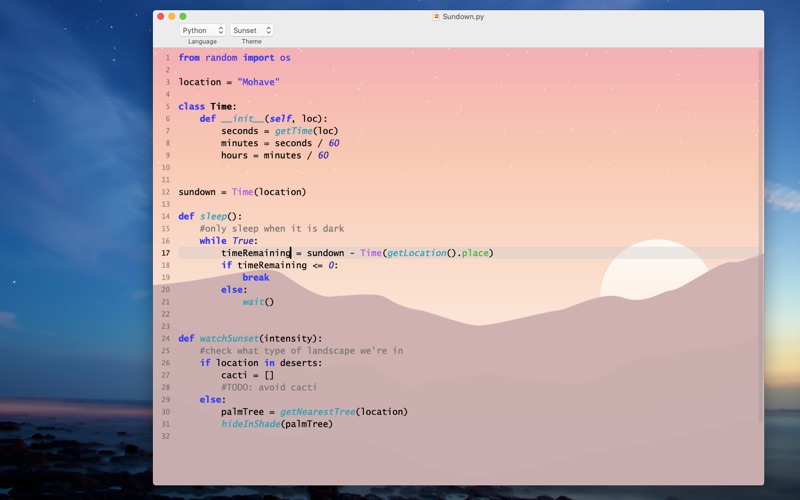Viewport: 800px width, 500px height.
Task: Click the "Mohave" string on line 3
Action: [258, 82]
